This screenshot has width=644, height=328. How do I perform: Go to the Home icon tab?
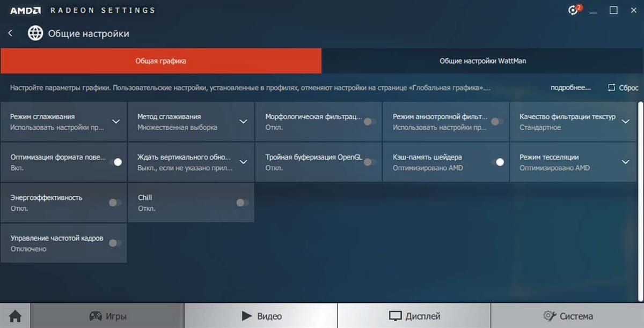[15, 316]
